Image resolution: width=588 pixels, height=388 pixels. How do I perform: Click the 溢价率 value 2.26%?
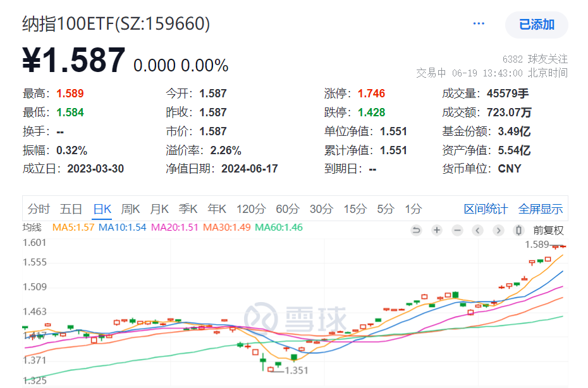click(x=226, y=150)
